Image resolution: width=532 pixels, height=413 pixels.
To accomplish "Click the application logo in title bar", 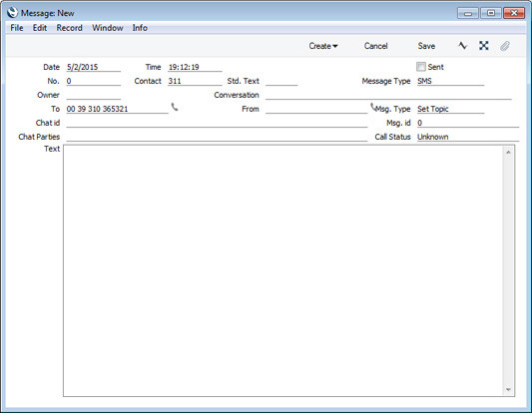I will pos(12,13).
